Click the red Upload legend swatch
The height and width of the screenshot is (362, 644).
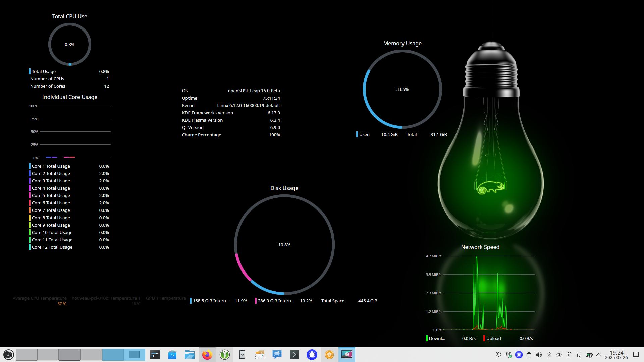pos(484,338)
